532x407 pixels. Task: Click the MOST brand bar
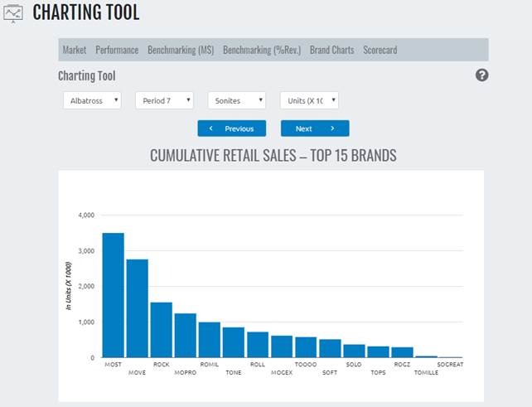[x=113, y=296]
